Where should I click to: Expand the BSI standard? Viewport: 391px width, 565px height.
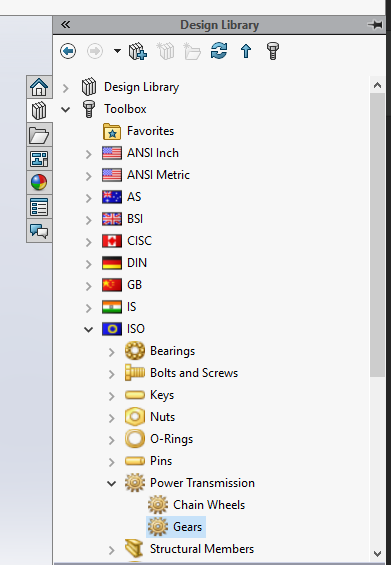click(89, 220)
